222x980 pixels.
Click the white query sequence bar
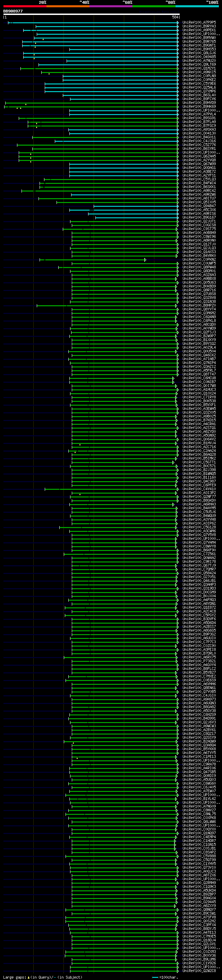coord(91,15)
